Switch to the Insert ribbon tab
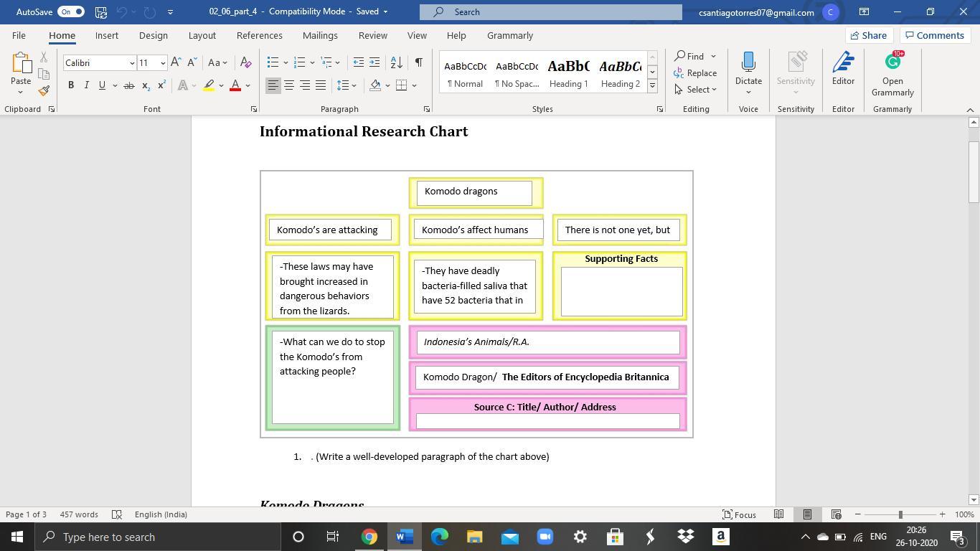Viewport: 980px width, 551px height. (x=107, y=35)
